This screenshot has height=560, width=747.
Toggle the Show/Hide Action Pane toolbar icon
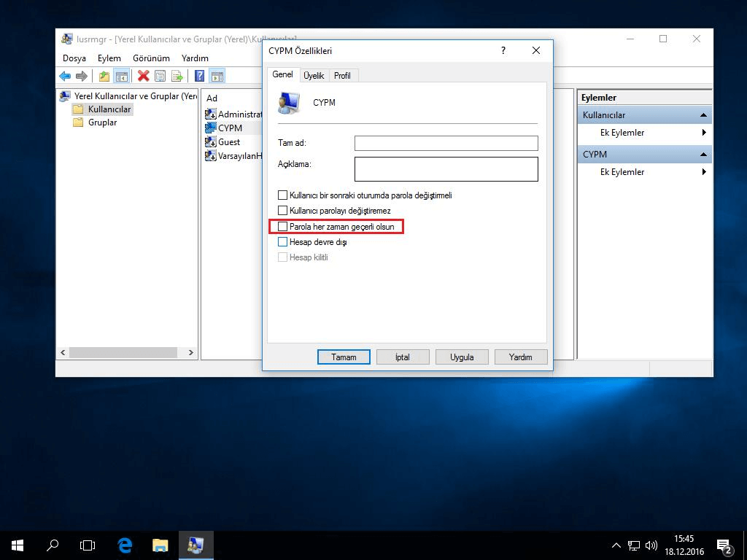217,76
